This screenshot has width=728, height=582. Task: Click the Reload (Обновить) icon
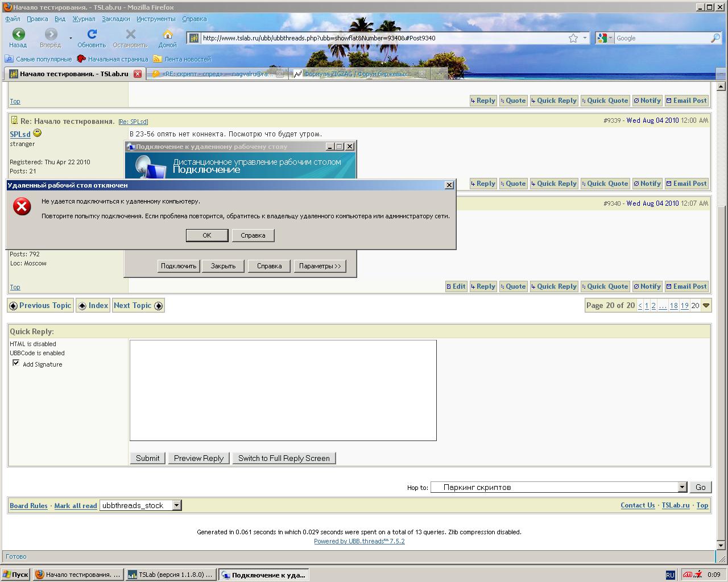[92, 34]
